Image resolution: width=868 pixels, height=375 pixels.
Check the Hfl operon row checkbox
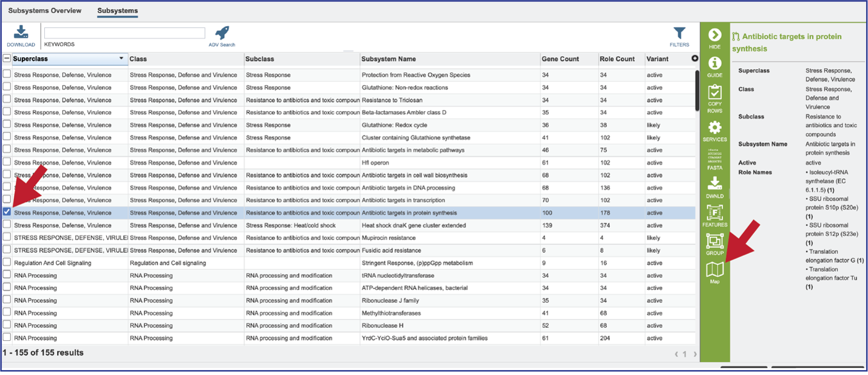pos(7,162)
